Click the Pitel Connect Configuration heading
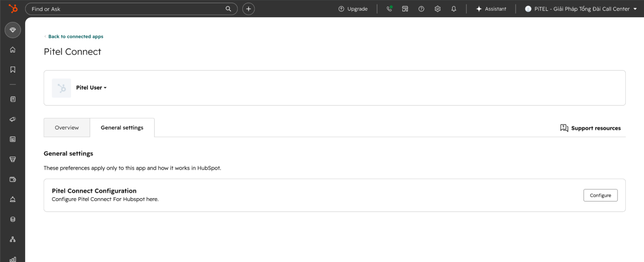Viewport: 644px width, 262px height. [x=94, y=191]
